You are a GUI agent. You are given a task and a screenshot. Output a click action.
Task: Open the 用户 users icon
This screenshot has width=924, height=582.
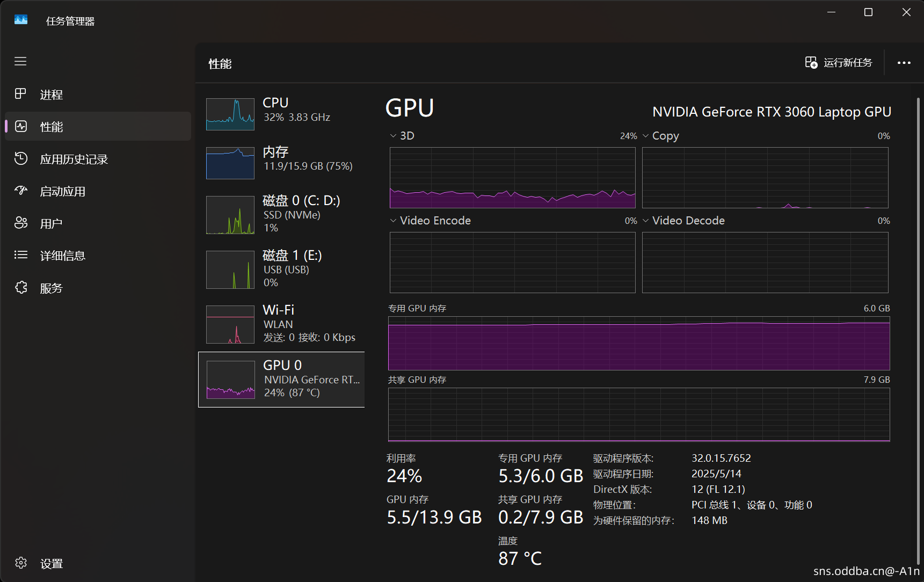(x=20, y=223)
